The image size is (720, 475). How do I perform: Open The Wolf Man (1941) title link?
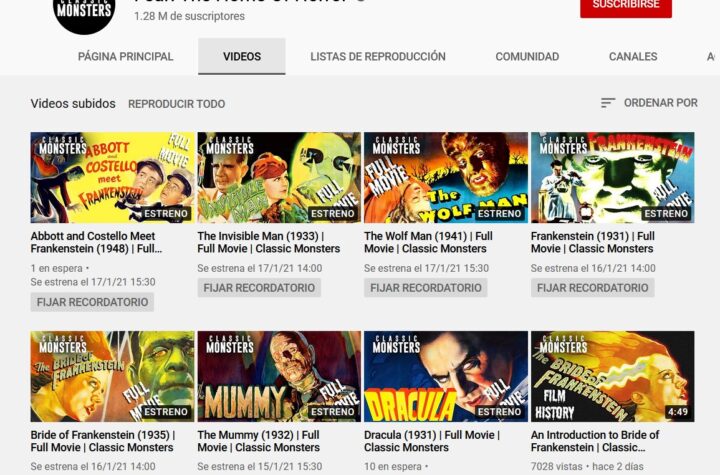(x=428, y=242)
